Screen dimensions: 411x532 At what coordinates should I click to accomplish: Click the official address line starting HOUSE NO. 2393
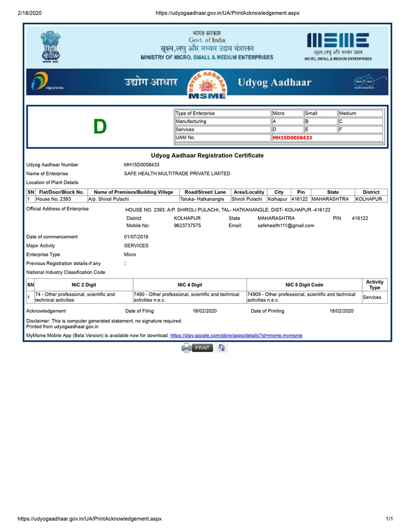[228, 210]
